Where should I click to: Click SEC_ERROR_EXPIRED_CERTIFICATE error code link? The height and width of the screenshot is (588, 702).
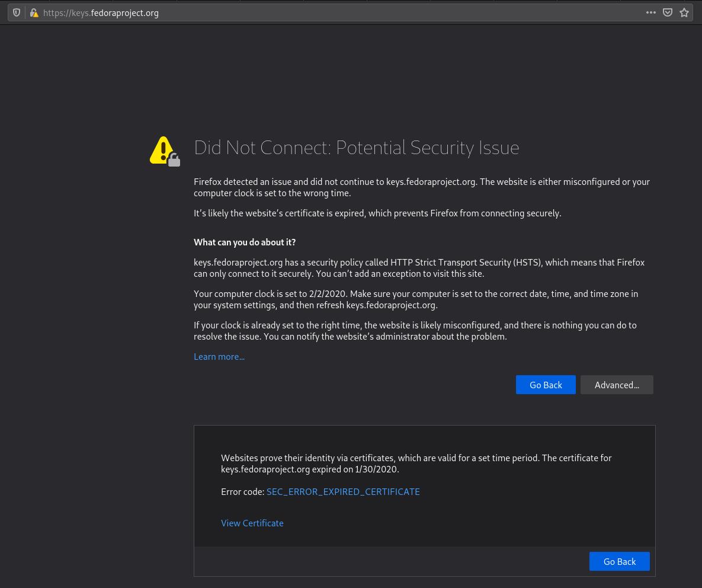point(343,492)
